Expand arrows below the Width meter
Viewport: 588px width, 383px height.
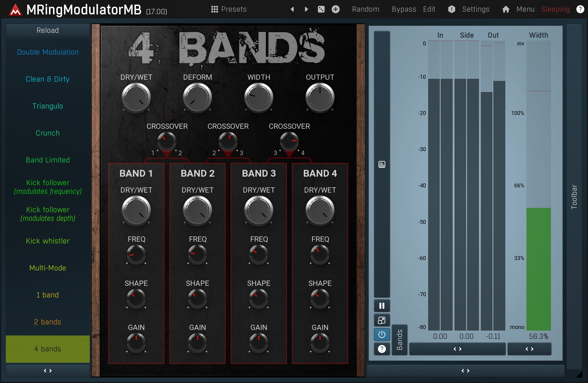click(x=529, y=349)
